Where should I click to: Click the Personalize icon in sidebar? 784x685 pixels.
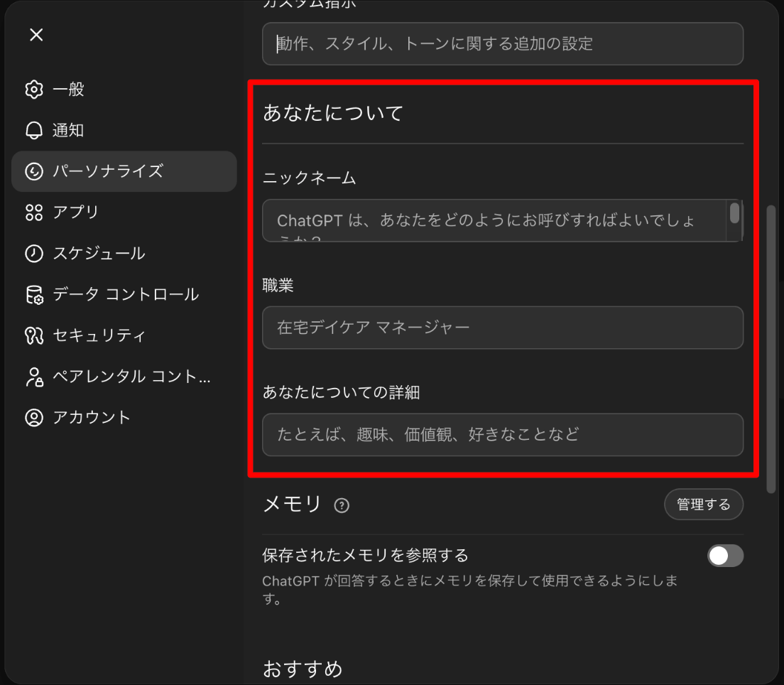click(x=34, y=171)
